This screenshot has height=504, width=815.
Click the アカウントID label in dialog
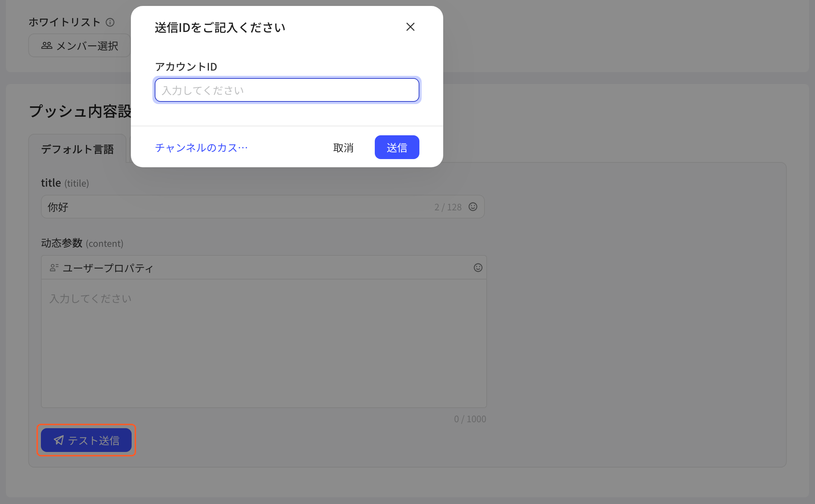pyautogui.click(x=186, y=67)
